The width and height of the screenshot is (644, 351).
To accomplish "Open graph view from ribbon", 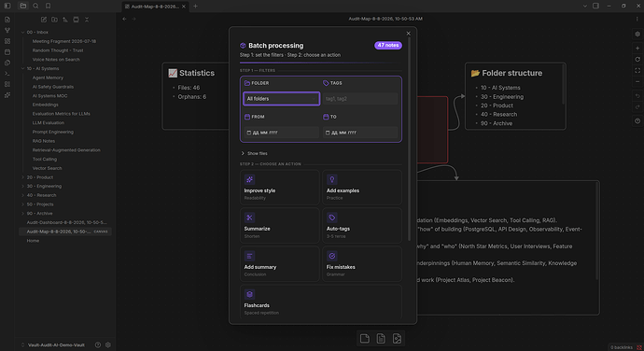I will (7, 31).
